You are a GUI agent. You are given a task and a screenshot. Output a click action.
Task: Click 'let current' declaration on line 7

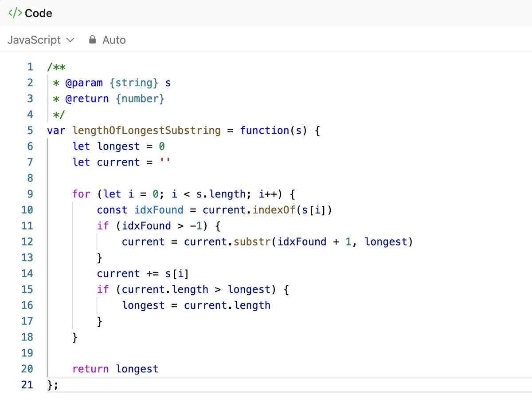pos(106,162)
